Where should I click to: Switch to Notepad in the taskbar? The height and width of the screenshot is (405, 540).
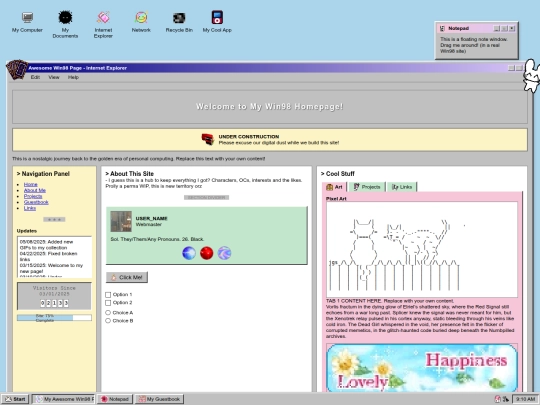coord(115,399)
